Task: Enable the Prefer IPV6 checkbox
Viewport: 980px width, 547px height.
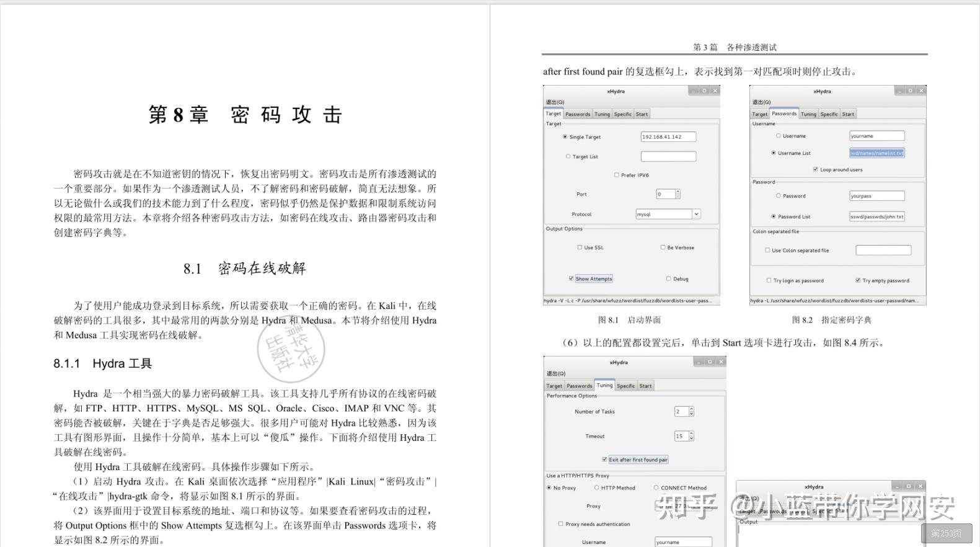Action: coord(616,176)
